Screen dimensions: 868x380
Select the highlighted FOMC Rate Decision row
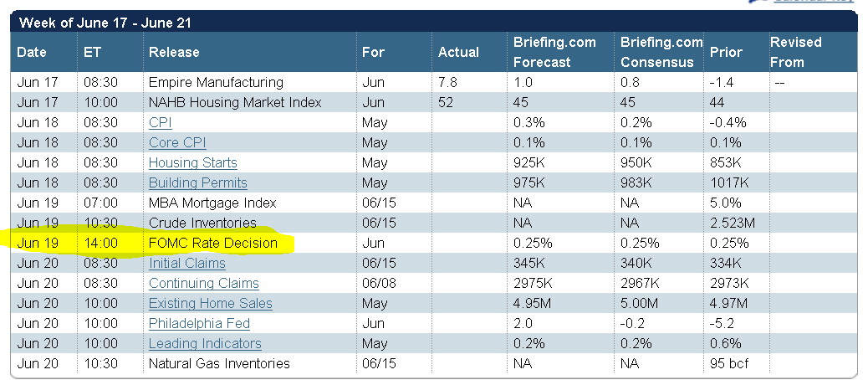212,243
